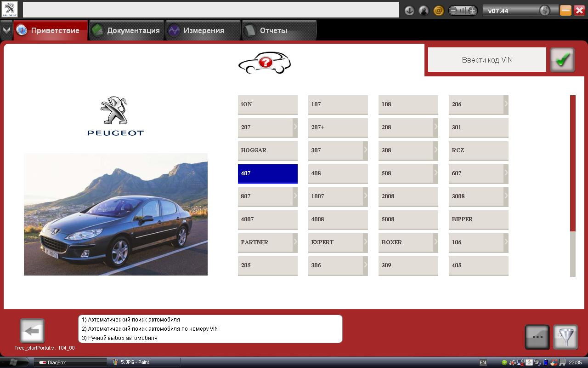588x368 pixels.
Task: Click the Peugeot logo icon in the title bar
Action: click(x=10, y=9)
